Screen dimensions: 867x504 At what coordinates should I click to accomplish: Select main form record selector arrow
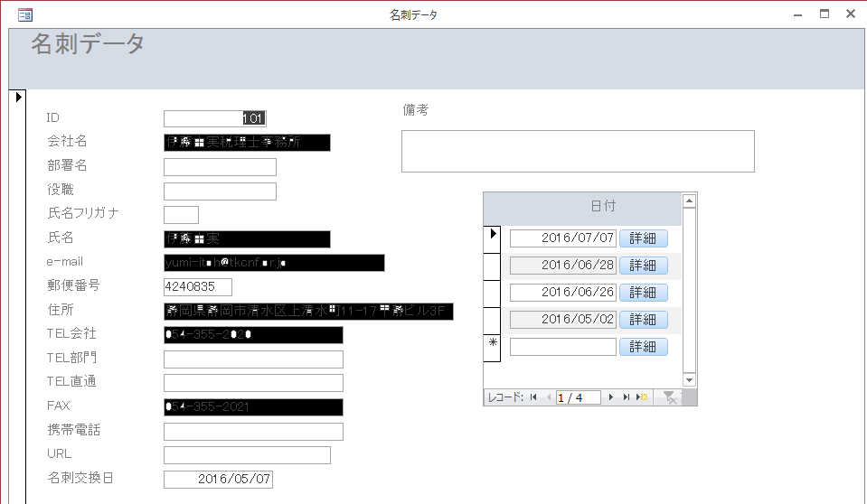click(x=18, y=97)
